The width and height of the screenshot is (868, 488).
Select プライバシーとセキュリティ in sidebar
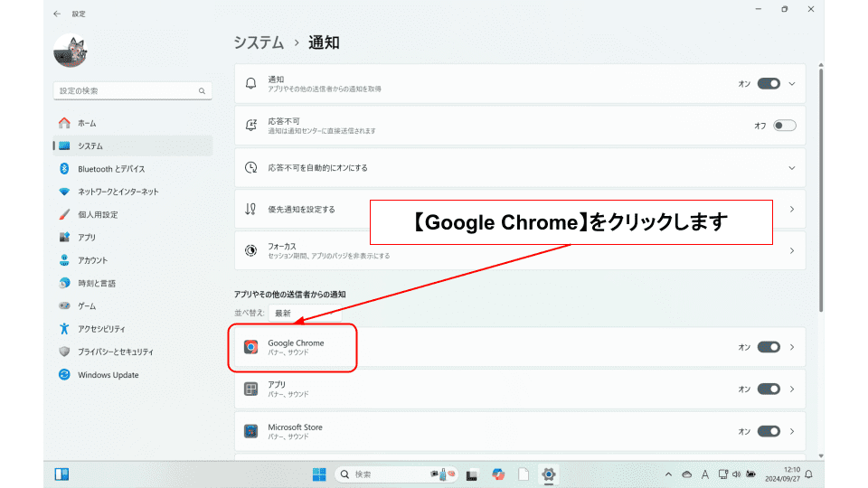pos(115,352)
